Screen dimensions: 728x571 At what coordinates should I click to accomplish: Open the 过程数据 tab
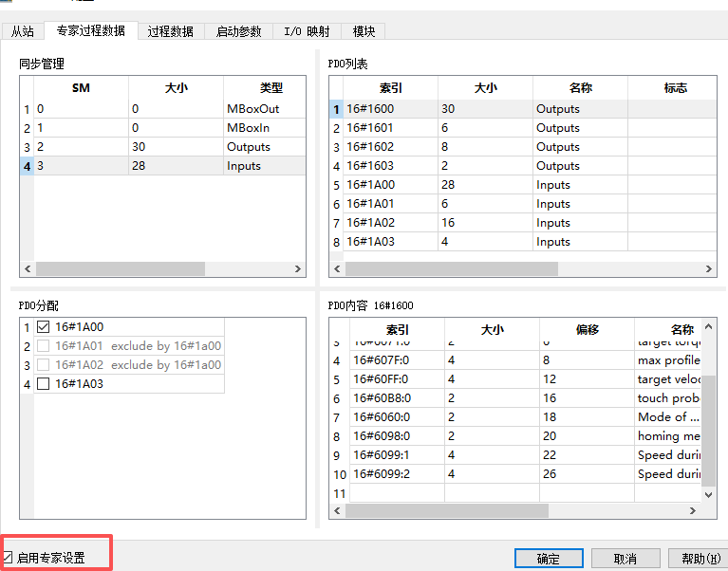171,31
